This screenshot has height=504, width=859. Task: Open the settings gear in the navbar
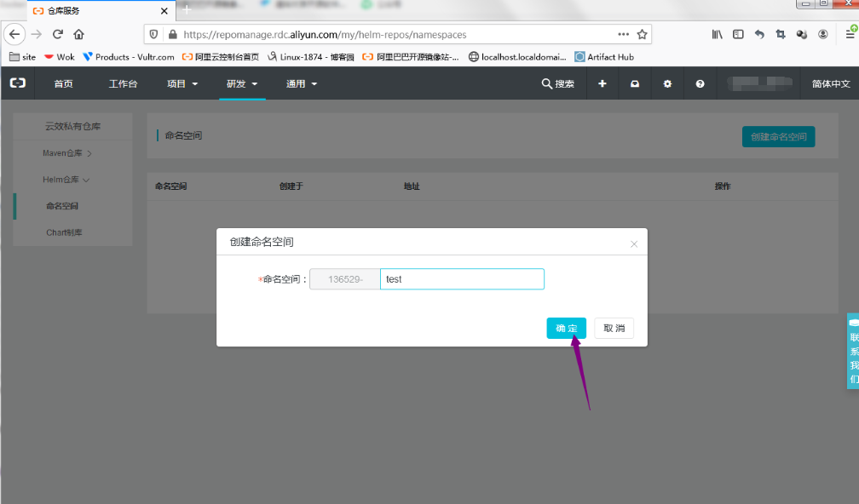click(x=667, y=83)
